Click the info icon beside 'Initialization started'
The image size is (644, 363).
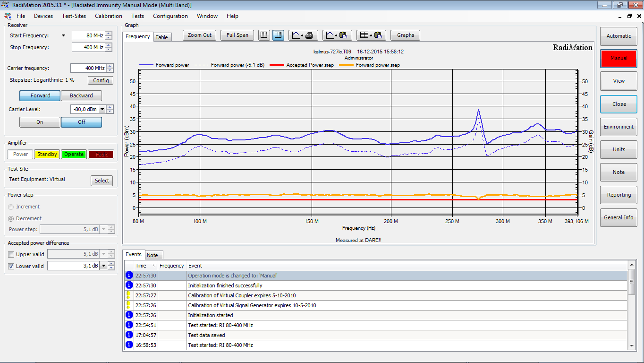coord(129,315)
